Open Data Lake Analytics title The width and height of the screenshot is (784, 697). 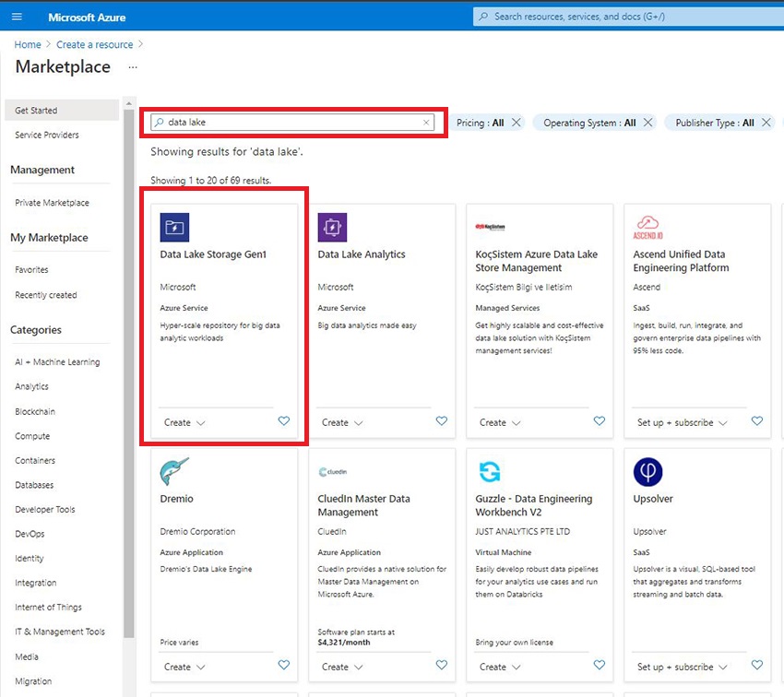coord(362,254)
